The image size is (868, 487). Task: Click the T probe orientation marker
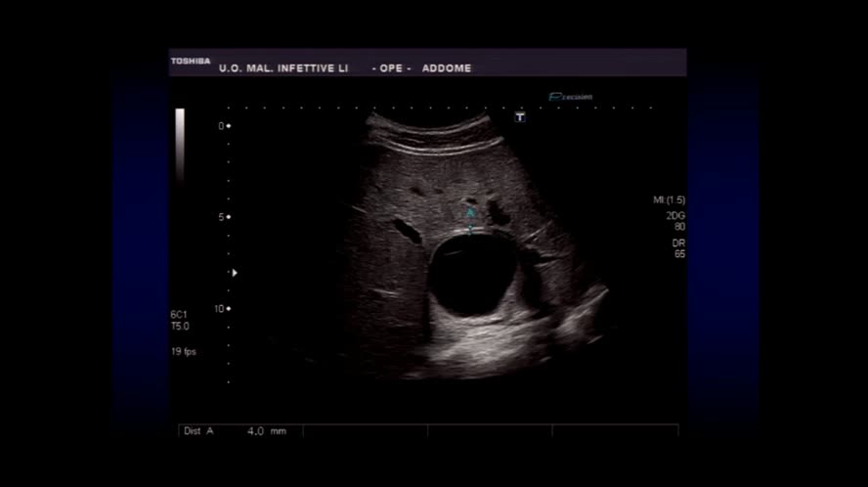[520, 117]
